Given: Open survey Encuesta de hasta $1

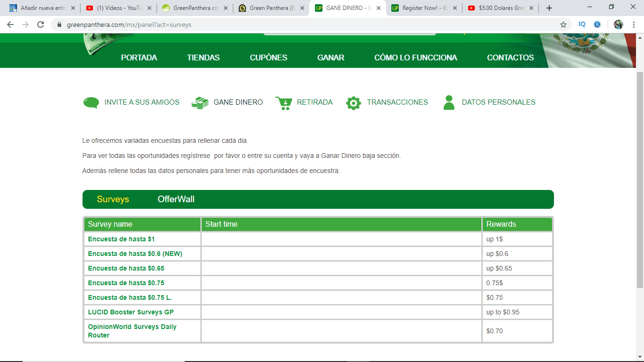Looking at the screenshot, I should pyautogui.click(x=121, y=239).
